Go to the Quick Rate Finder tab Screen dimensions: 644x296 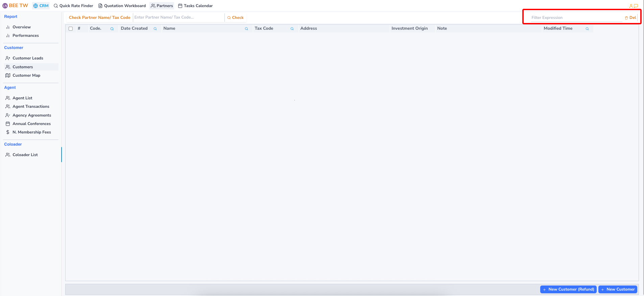click(73, 6)
